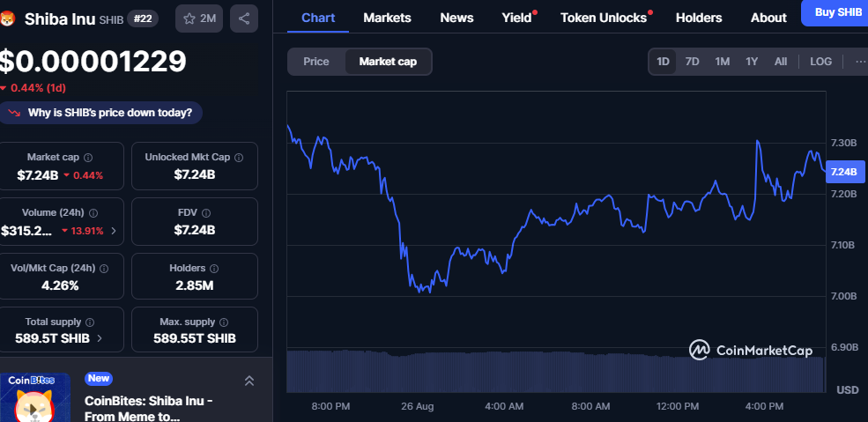The height and width of the screenshot is (422, 868).
Task: Open the Chart tab
Action: tap(318, 18)
